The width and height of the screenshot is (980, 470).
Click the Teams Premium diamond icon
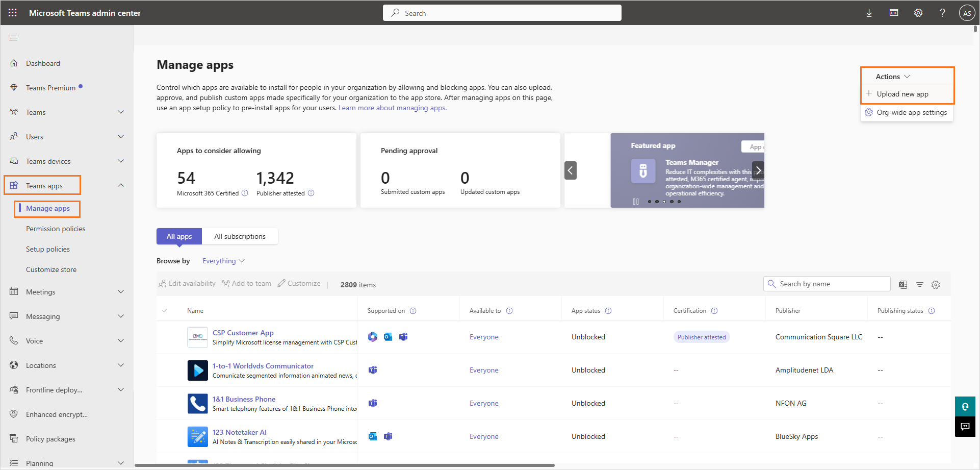[x=14, y=88]
